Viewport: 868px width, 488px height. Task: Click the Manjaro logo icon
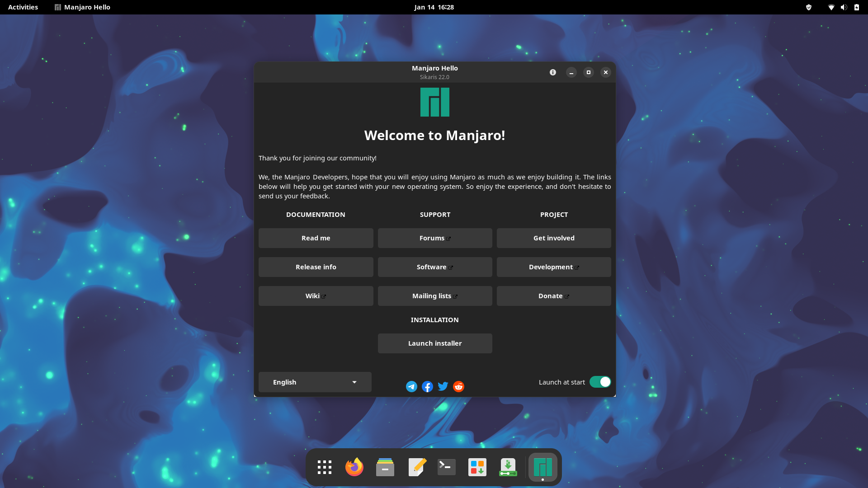tap(434, 102)
